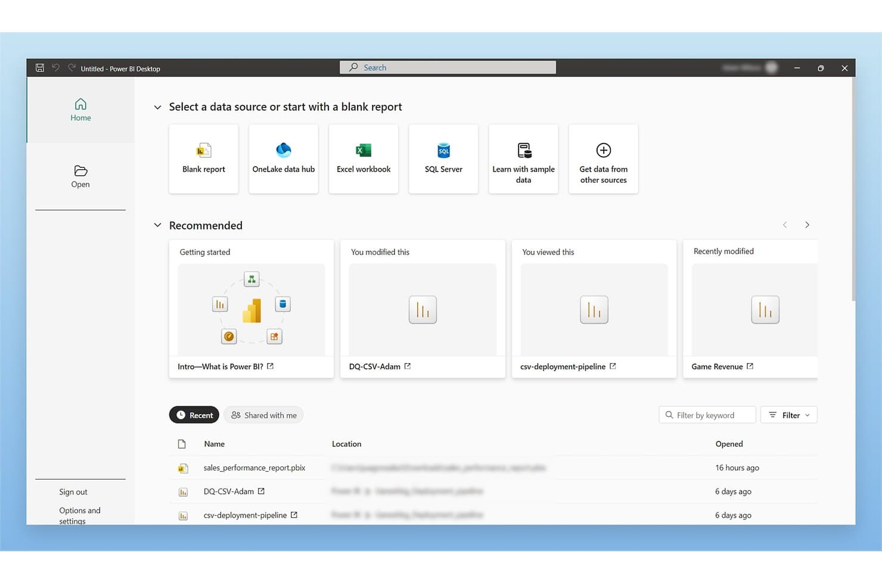Click Sign out in the sidebar
The image size is (882, 588).
73,492
